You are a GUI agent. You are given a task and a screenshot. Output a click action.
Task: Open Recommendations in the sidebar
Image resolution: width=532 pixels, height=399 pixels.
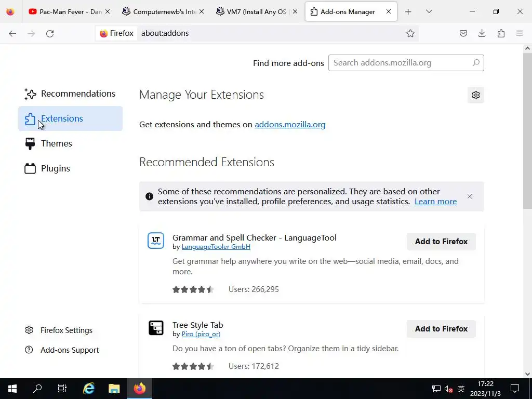[70, 94]
